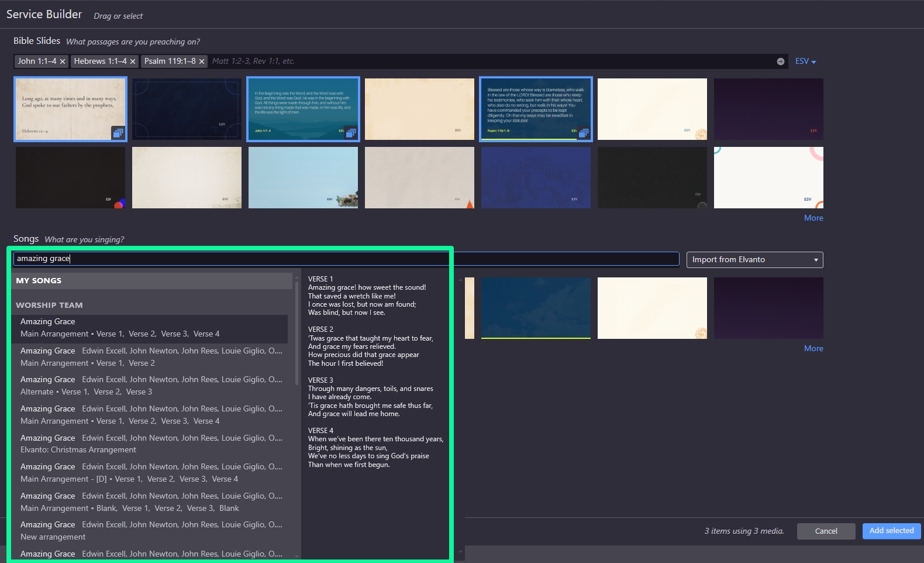Choose the light blue sky Bible slide theme
The width and height of the screenshot is (924, 563).
pyautogui.click(x=303, y=177)
